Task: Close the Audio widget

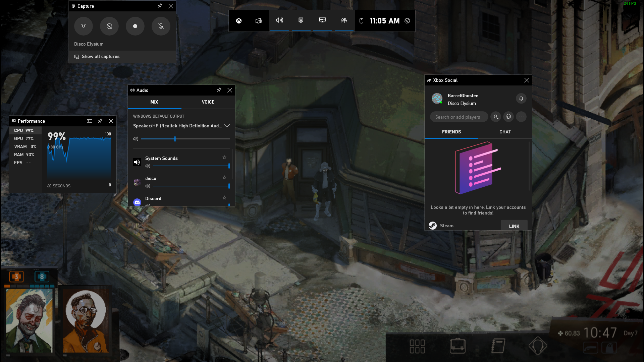Action: 230,90
